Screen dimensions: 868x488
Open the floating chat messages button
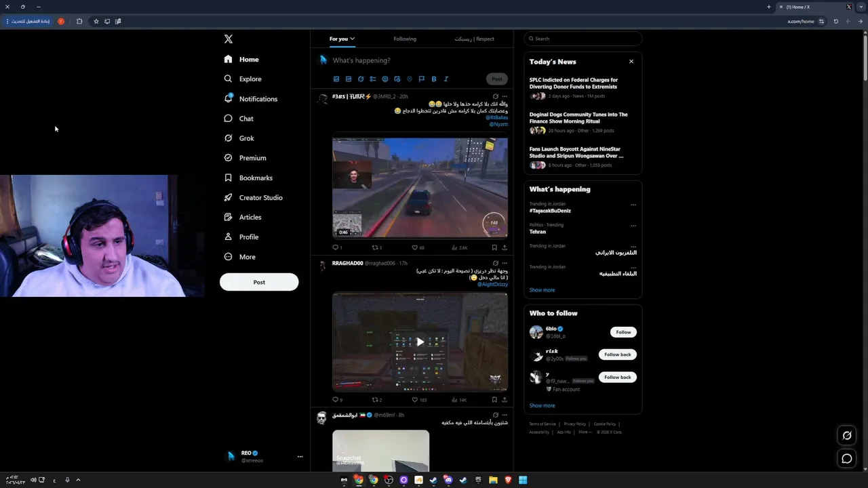847,459
